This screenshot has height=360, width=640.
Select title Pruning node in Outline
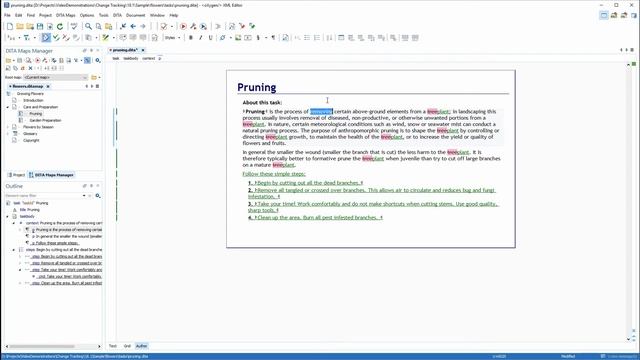(30, 209)
